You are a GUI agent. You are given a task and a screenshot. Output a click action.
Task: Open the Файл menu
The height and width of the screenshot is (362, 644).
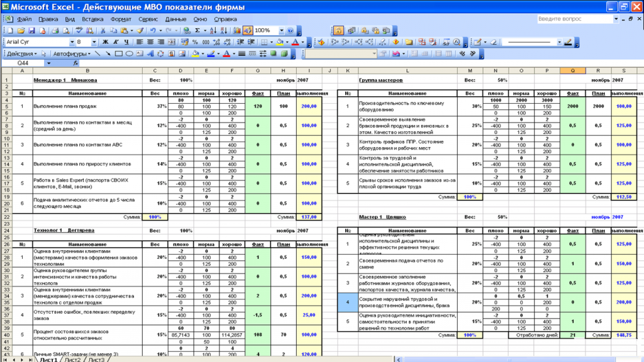click(25, 19)
